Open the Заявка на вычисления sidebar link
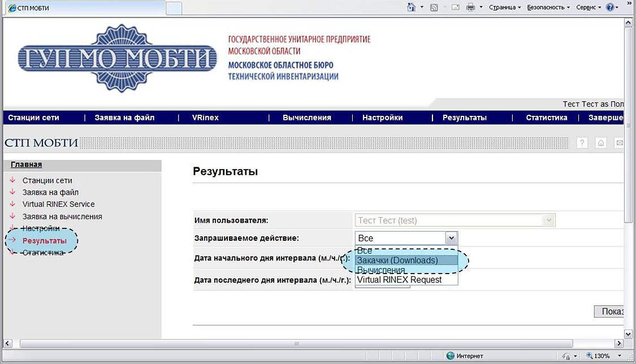Image resolution: width=636 pixels, height=364 pixels. coord(62,216)
